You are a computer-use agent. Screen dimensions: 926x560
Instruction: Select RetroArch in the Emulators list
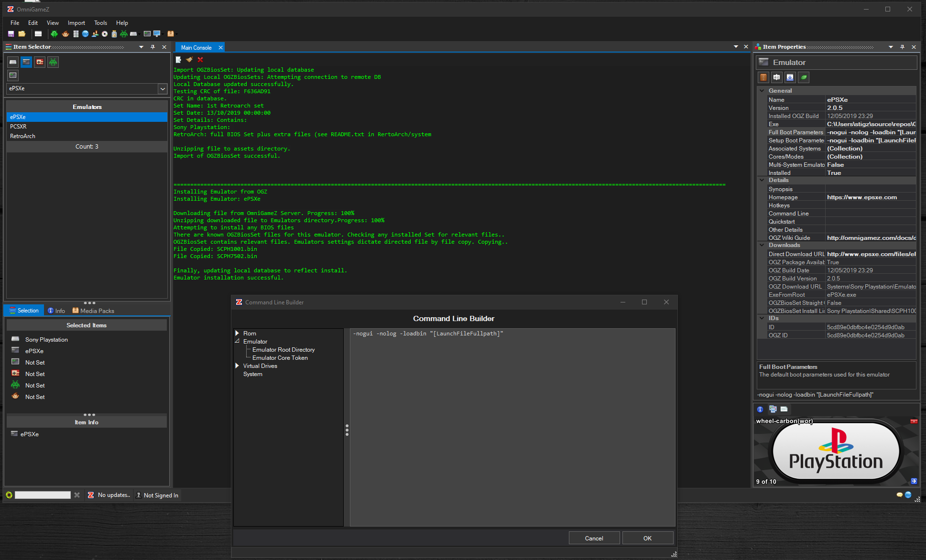[x=87, y=136]
